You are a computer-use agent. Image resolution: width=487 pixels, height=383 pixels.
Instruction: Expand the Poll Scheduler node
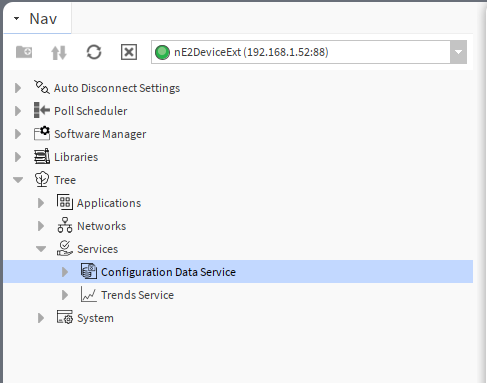click(18, 111)
